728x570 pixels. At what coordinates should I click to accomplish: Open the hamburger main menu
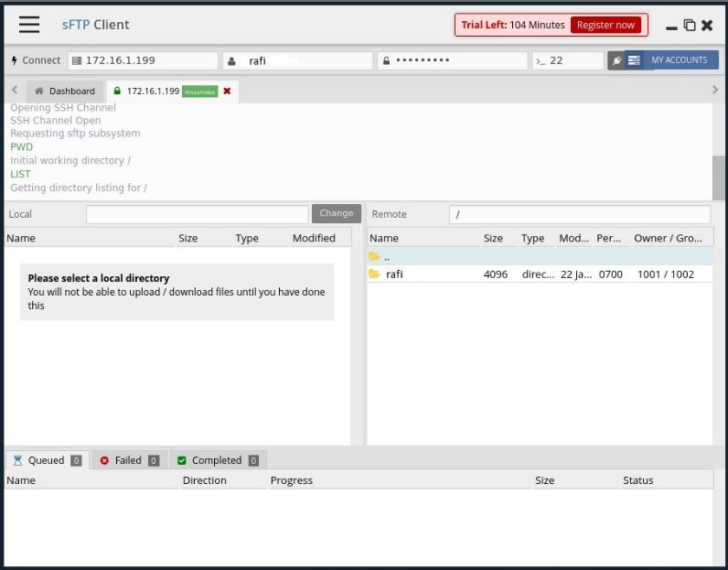29,25
